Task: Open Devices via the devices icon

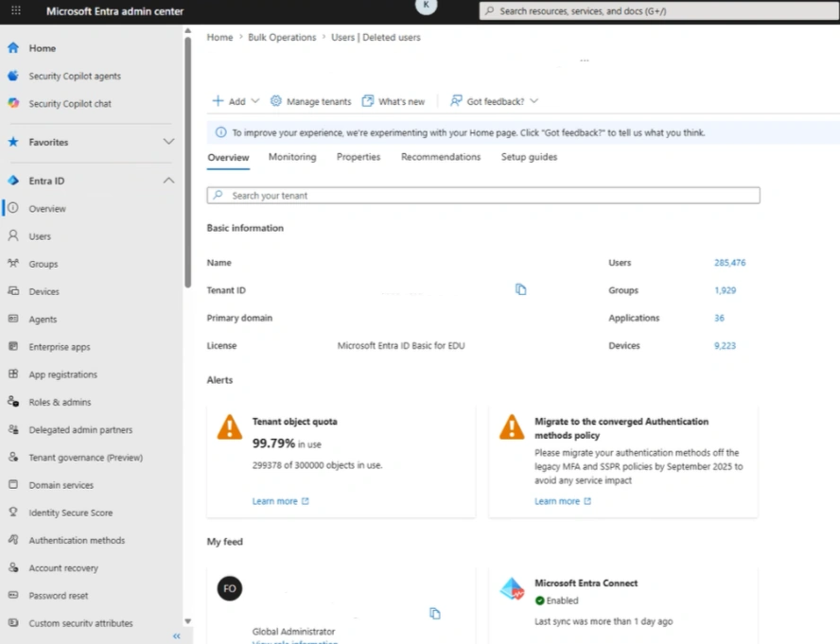Action: point(13,291)
